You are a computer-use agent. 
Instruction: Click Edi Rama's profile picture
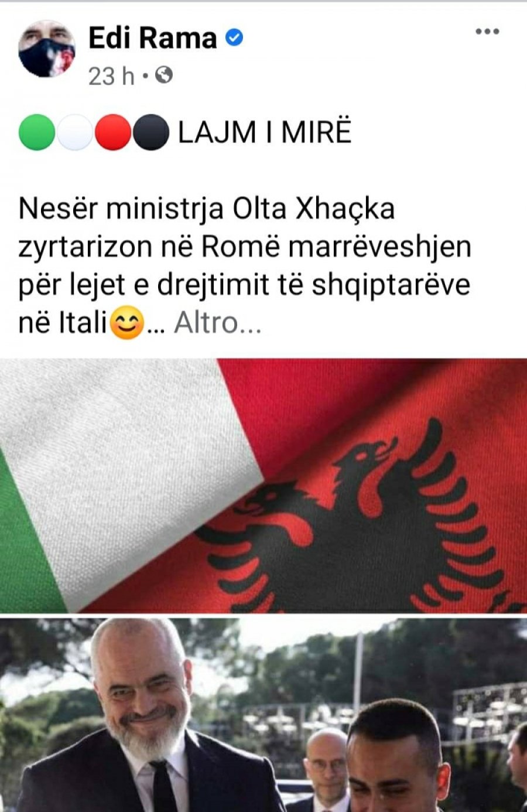click(x=46, y=49)
